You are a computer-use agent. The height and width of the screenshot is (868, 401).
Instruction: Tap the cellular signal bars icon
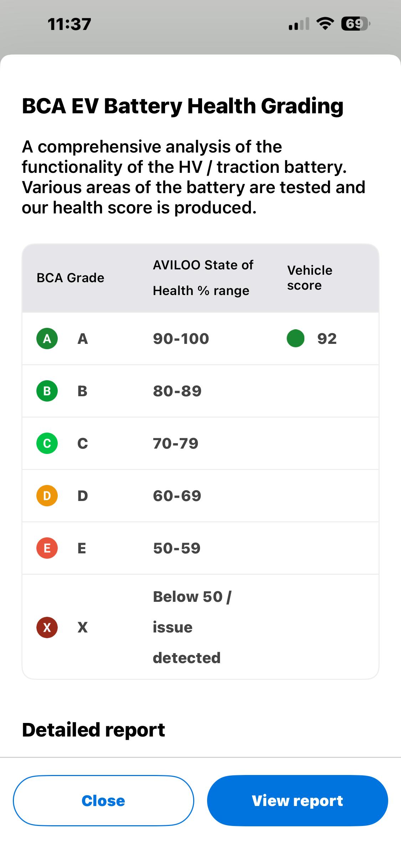click(x=299, y=24)
